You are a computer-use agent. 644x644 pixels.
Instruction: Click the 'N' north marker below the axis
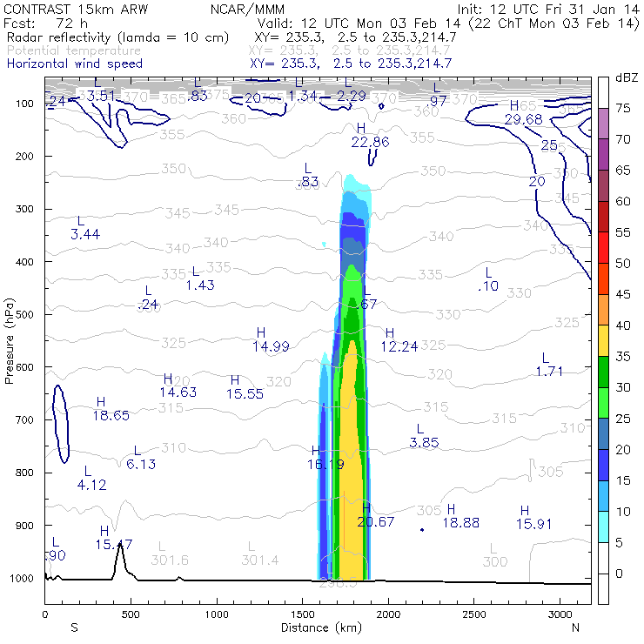click(x=576, y=627)
